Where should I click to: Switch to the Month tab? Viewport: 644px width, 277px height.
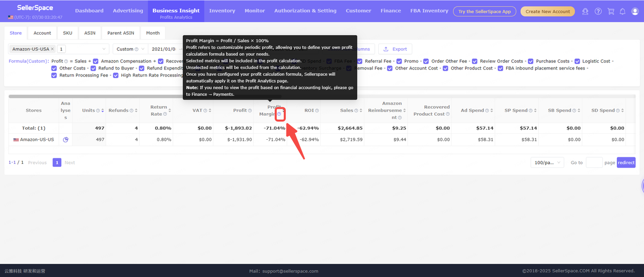coord(153,33)
